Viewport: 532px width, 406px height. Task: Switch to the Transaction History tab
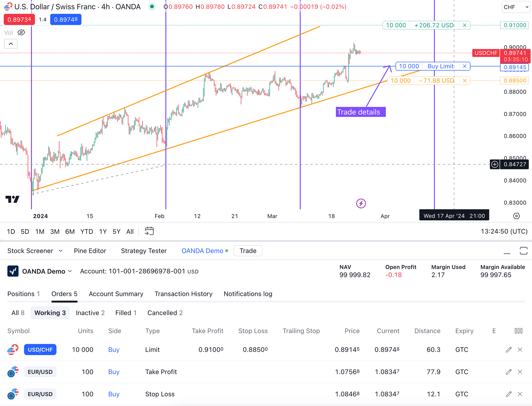[x=184, y=294]
